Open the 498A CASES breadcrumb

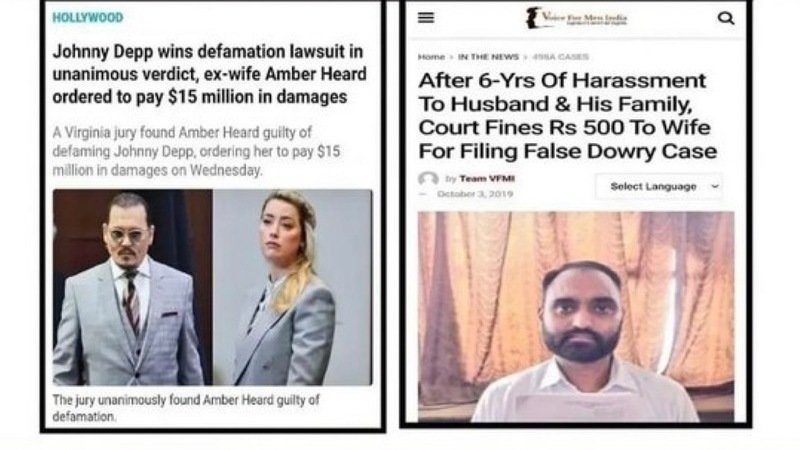[x=560, y=57]
